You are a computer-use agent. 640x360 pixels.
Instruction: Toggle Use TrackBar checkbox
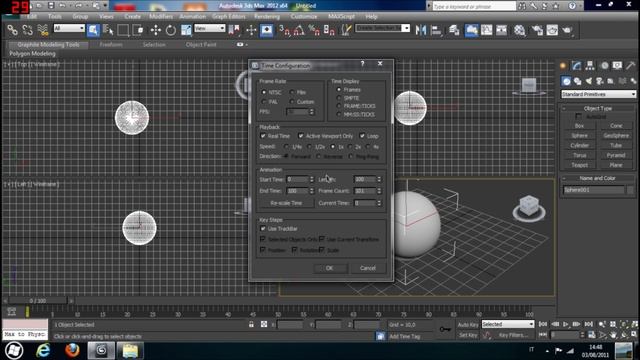point(263,229)
